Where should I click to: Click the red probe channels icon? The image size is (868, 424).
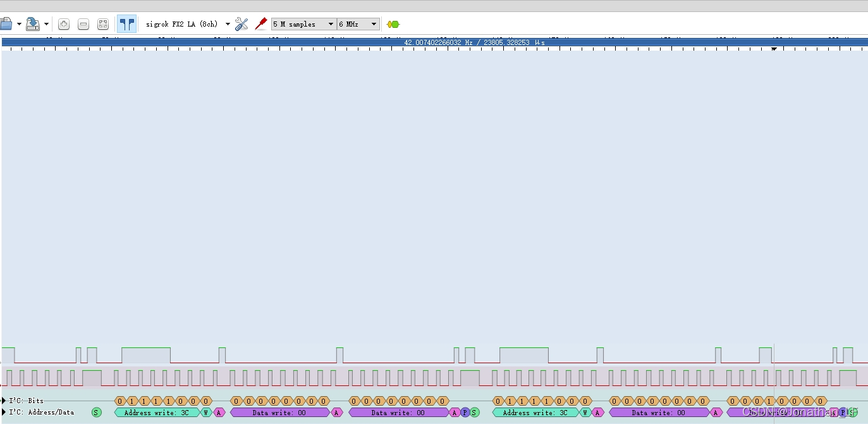(260, 24)
